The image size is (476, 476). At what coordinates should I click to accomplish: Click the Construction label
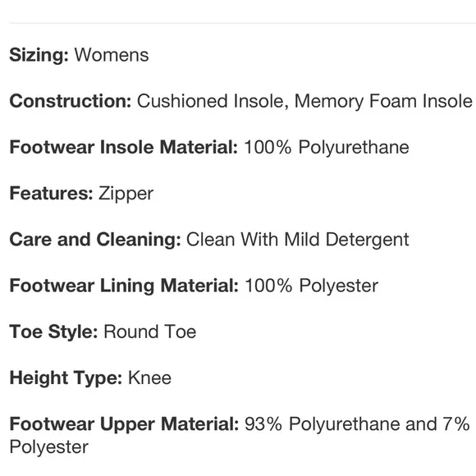(71, 101)
